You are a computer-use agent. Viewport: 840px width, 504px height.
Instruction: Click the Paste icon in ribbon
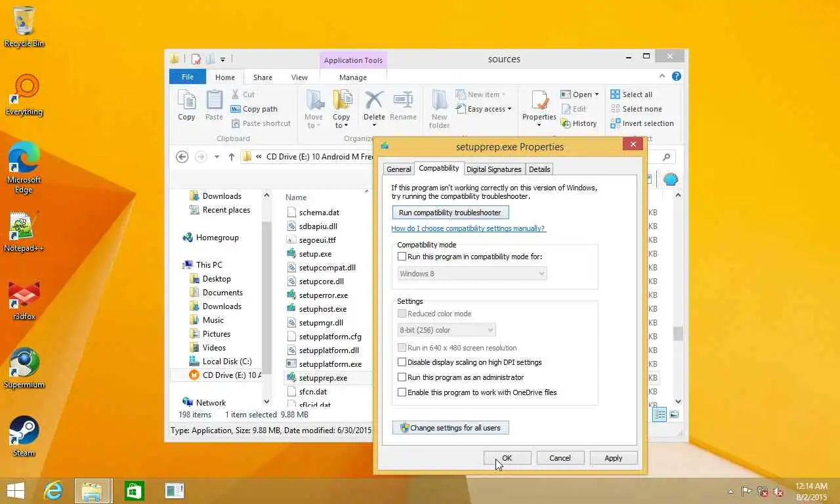(x=214, y=106)
